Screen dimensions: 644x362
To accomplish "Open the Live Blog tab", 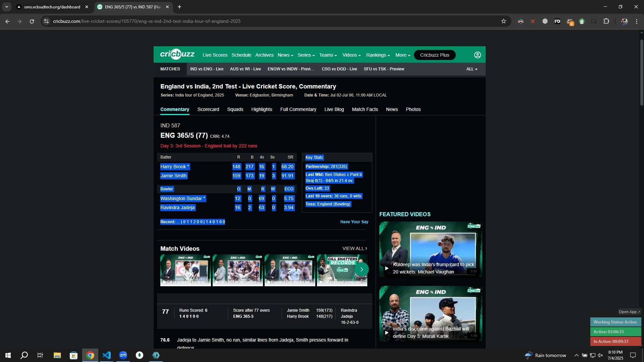I will (x=334, y=109).
